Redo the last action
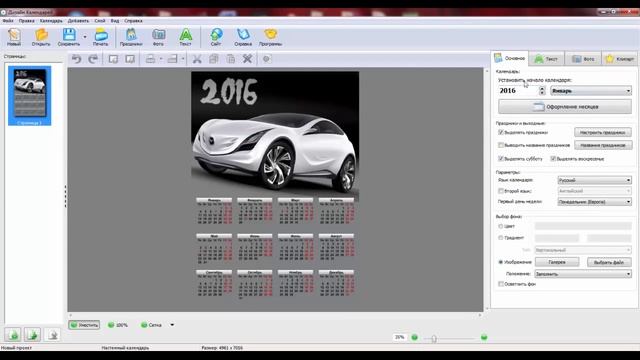This screenshot has width=640, height=360. [93, 59]
